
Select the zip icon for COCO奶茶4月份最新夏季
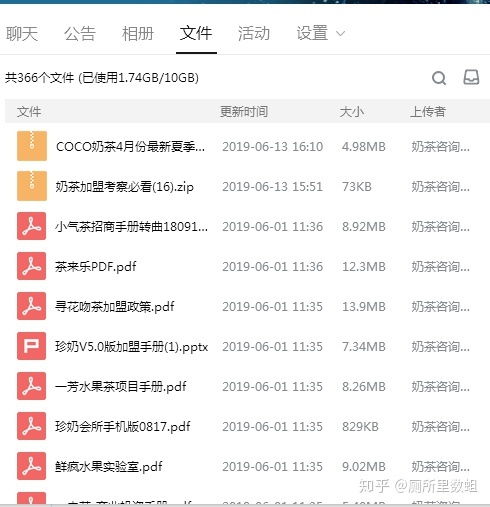coord(32,146)
